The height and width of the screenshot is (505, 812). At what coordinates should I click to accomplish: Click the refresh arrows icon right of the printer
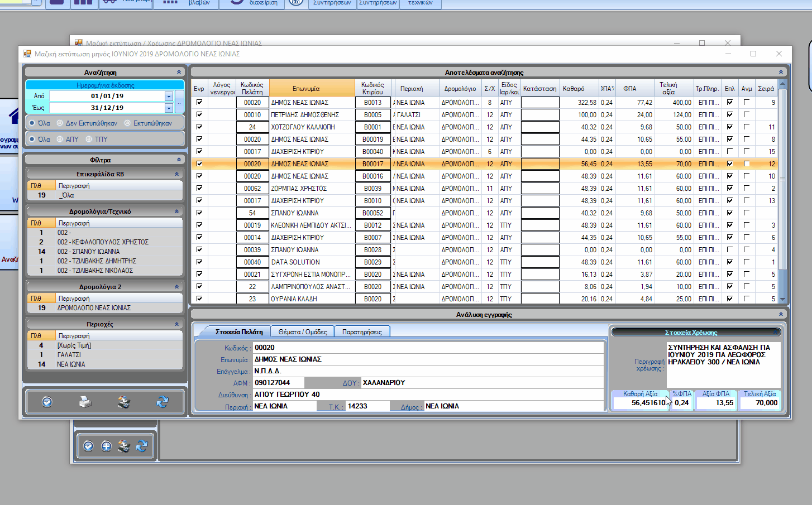coord(163,402)
